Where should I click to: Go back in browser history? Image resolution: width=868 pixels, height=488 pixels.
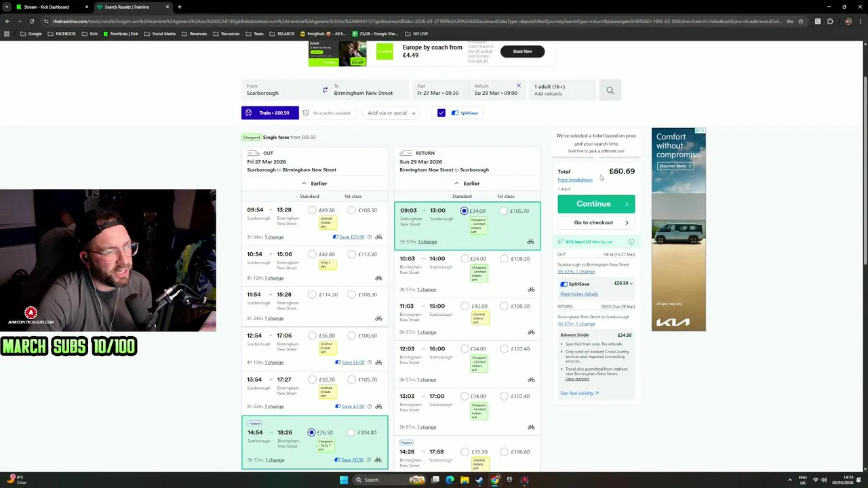point(7,21)
